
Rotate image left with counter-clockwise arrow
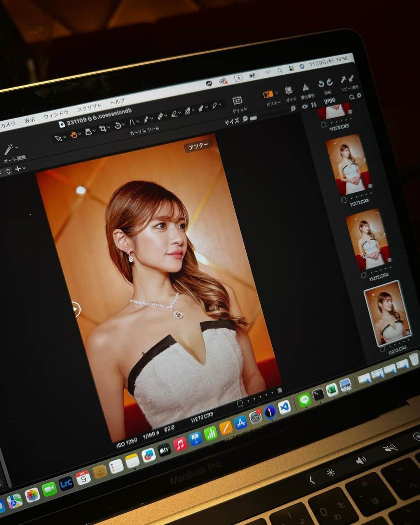click(321, 83)
